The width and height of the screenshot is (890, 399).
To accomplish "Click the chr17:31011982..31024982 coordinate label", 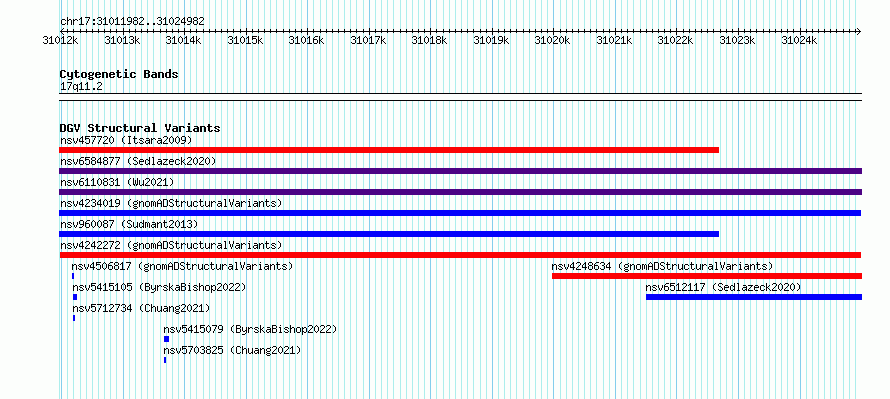I will pos(132,21).
